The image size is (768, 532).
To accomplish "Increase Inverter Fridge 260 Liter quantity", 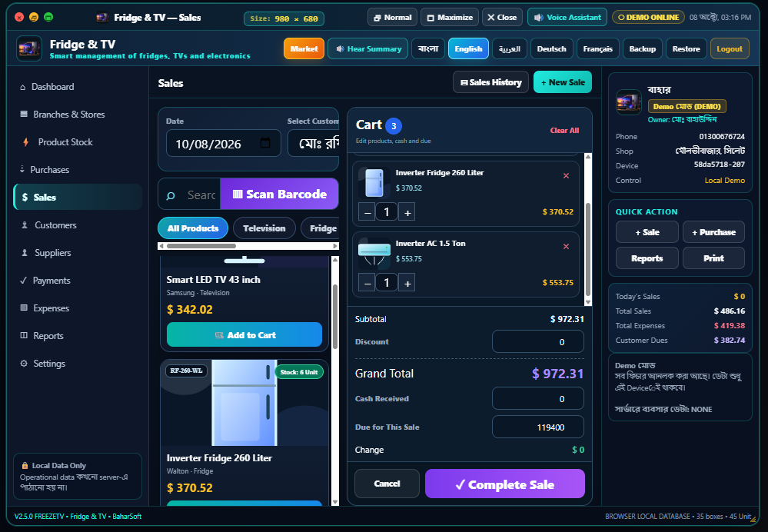I will pyautogui.click(x=407, y=212).
